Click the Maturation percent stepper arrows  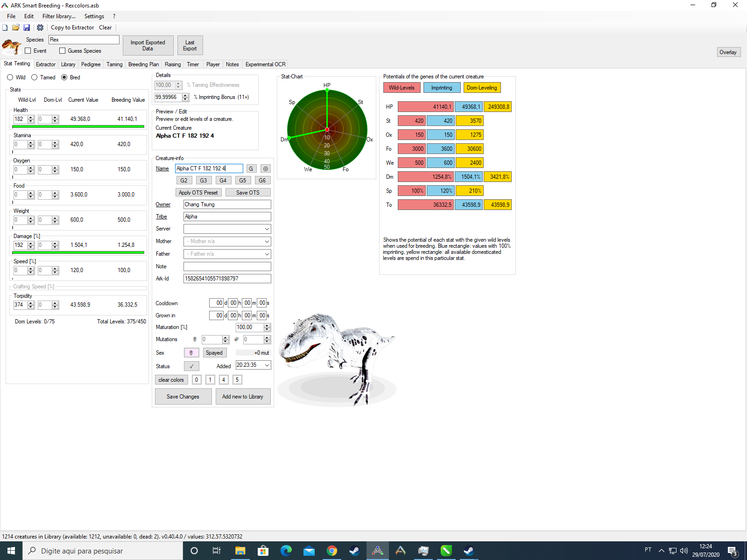(267, 328)
